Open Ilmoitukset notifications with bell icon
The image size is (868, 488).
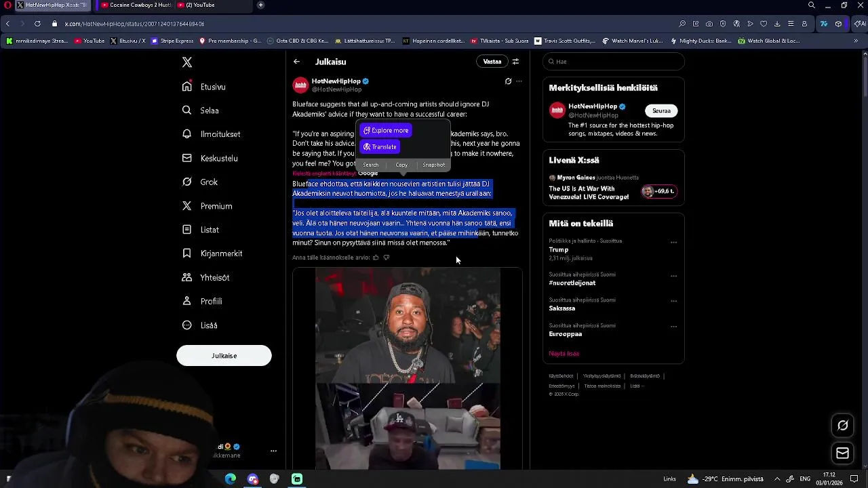click(212, 134)
